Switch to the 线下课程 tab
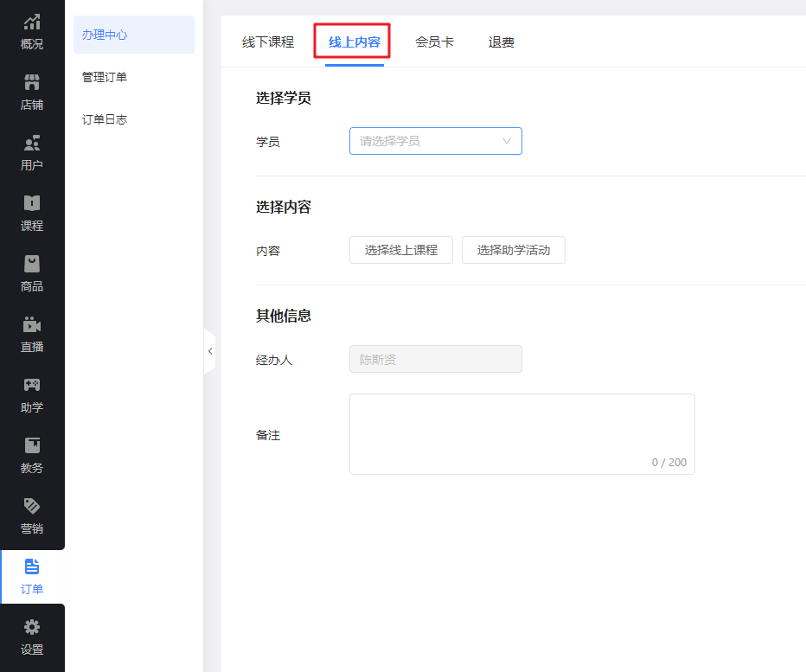Viewport: 806px width, 672px height. pos(268,42)
